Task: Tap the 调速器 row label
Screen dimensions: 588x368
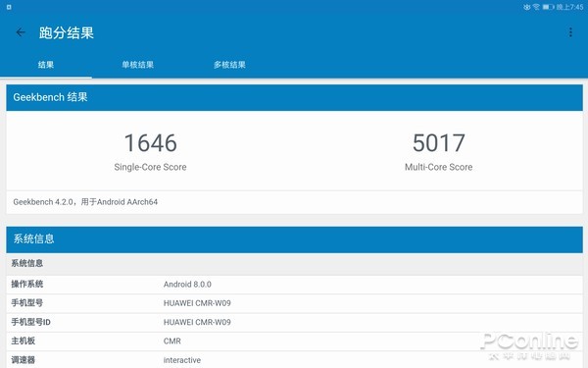Action: point(23,360)
